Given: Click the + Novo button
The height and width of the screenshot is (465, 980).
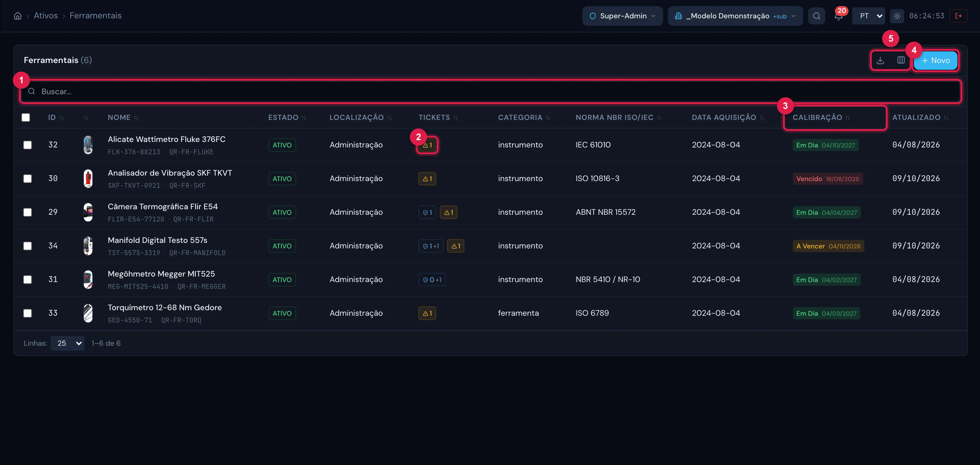Looking at the screenshot, I should point(935,61).
